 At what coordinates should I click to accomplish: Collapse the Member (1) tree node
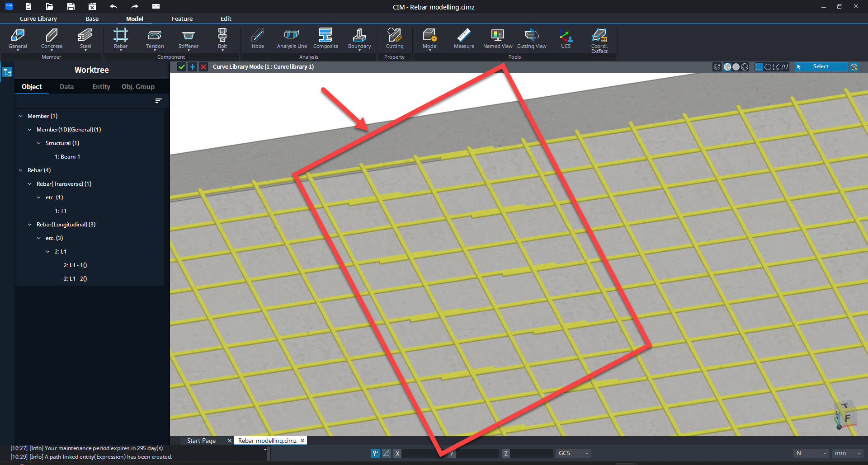tap(21, 116)
